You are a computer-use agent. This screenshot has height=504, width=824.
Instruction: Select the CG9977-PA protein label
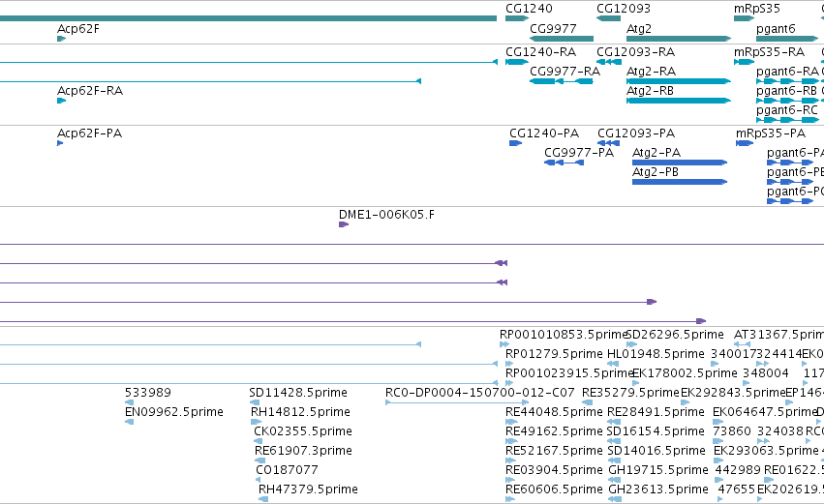click(579, 153)
